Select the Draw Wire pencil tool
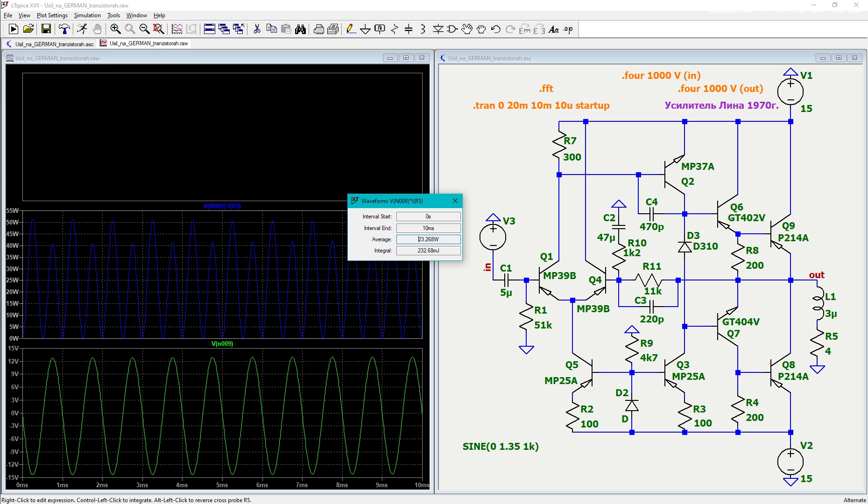This screenshot has width=868, height=504. (351, 29)
